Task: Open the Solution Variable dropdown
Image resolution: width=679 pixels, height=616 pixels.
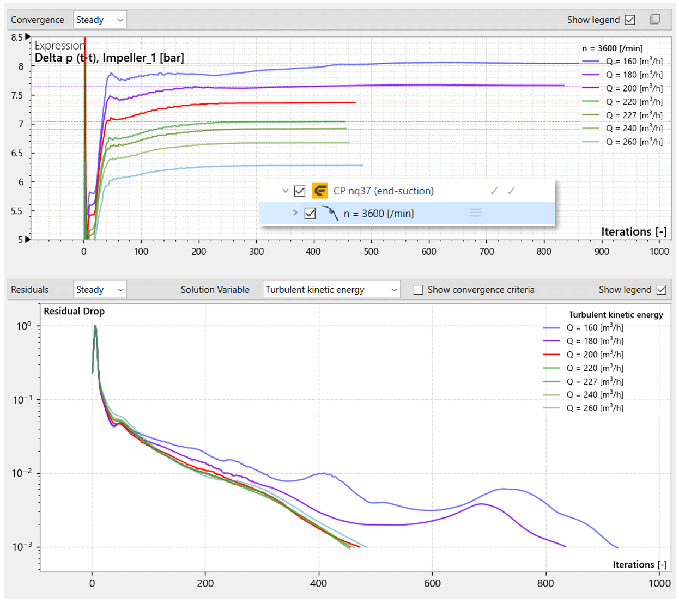Action: click(331, 290)
